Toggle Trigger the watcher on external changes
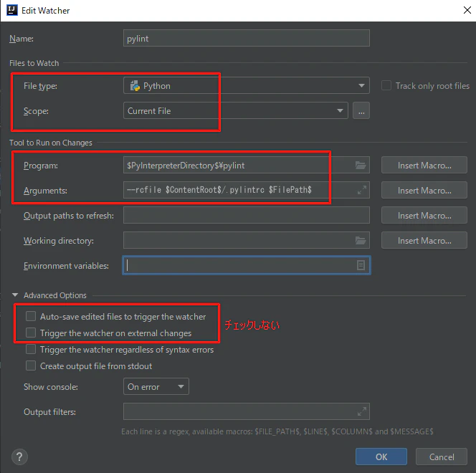This screenshot has width=476, height=473. coord(31,333)
